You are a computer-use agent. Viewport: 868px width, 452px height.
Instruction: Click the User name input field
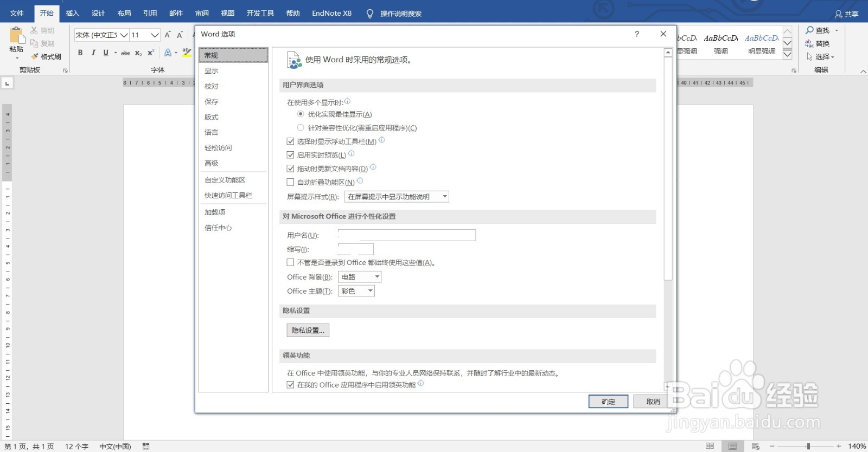(407, 235)
